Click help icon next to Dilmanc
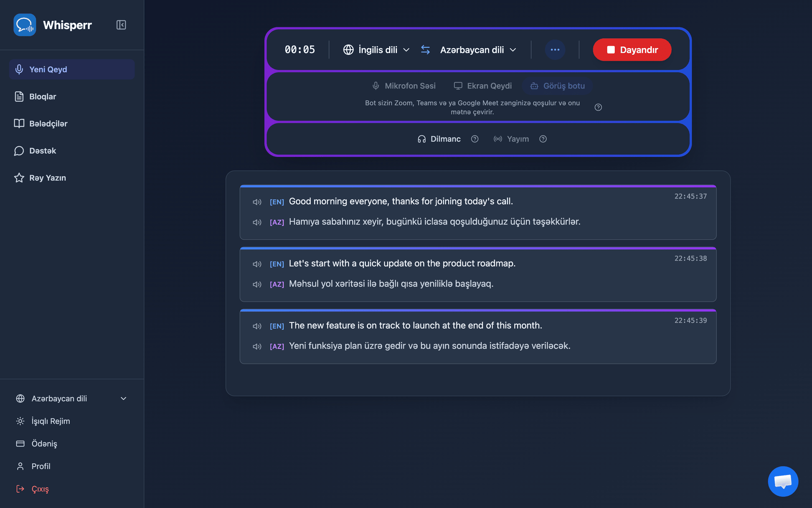This screenshot has width=812, height=508. click(x=475, y=139)
